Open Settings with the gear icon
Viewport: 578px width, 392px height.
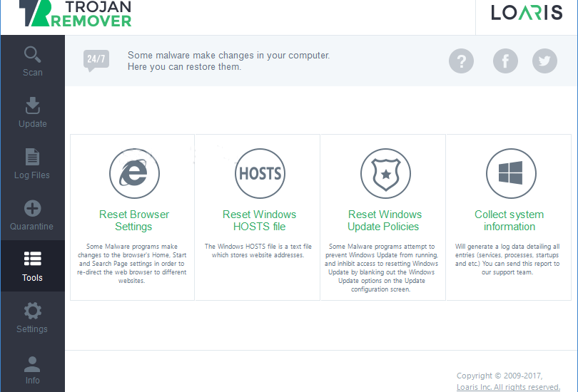tap(32, 317)
